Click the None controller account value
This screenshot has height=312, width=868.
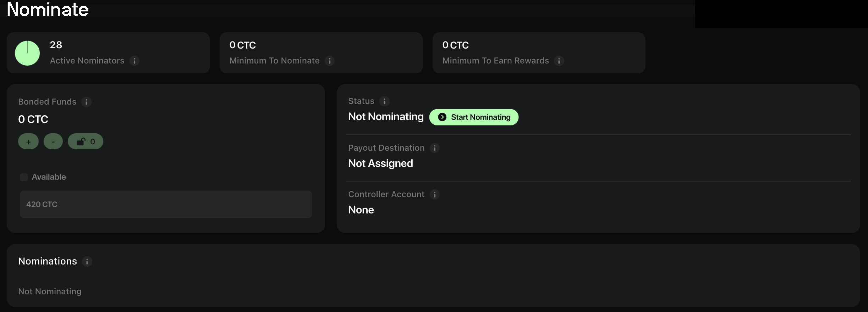click(x=361, y=210)
